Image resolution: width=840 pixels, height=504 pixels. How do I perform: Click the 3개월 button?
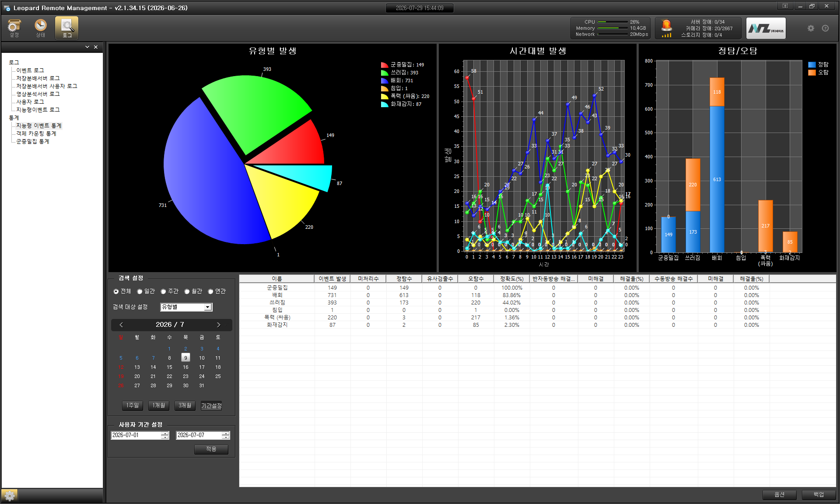click(185, 406)
